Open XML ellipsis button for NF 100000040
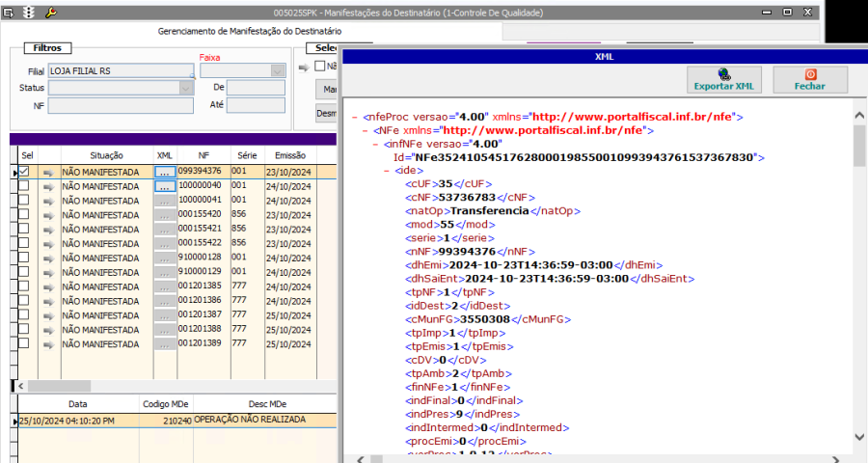The width and height of the screenshot is (868, 463). tap(165, 186)
